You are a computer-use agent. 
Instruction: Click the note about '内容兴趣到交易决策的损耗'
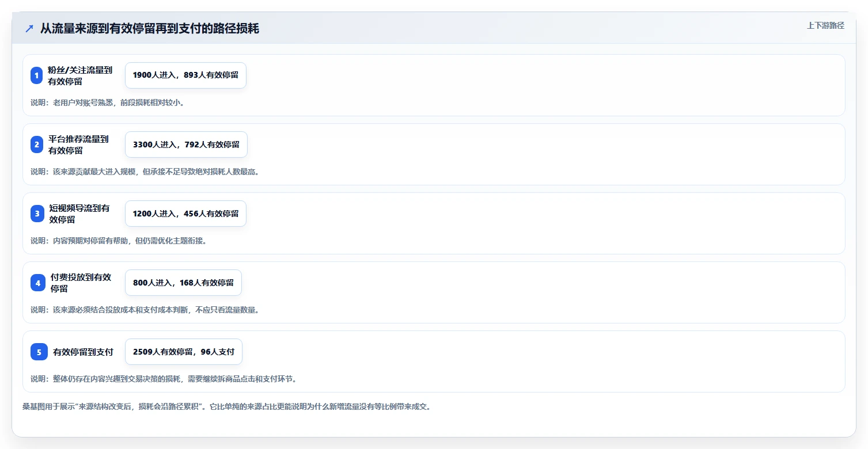(x=164, y=379)
